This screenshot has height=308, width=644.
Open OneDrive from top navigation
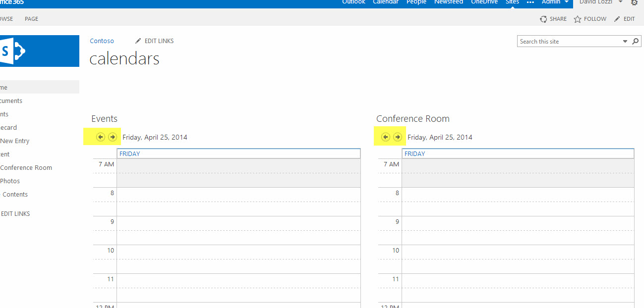(484, 2)
